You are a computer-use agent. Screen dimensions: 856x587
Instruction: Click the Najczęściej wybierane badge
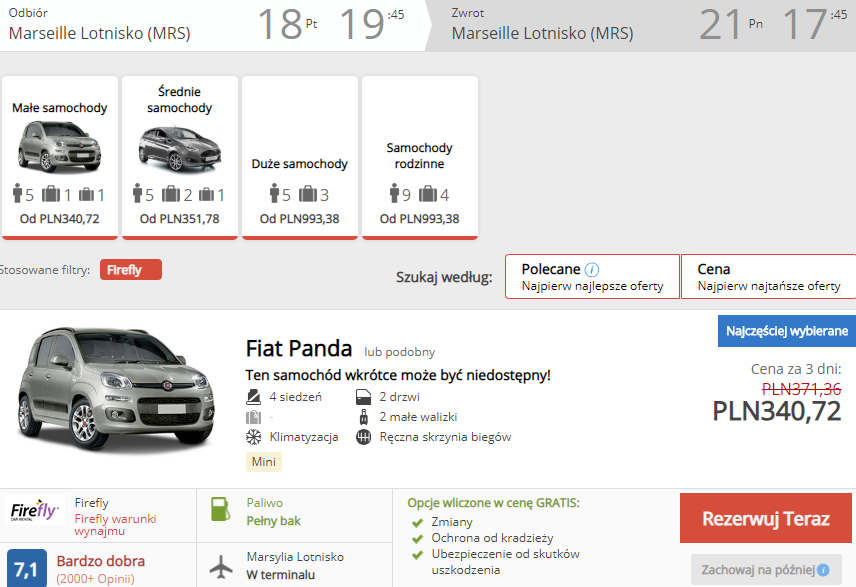[787, 331]
